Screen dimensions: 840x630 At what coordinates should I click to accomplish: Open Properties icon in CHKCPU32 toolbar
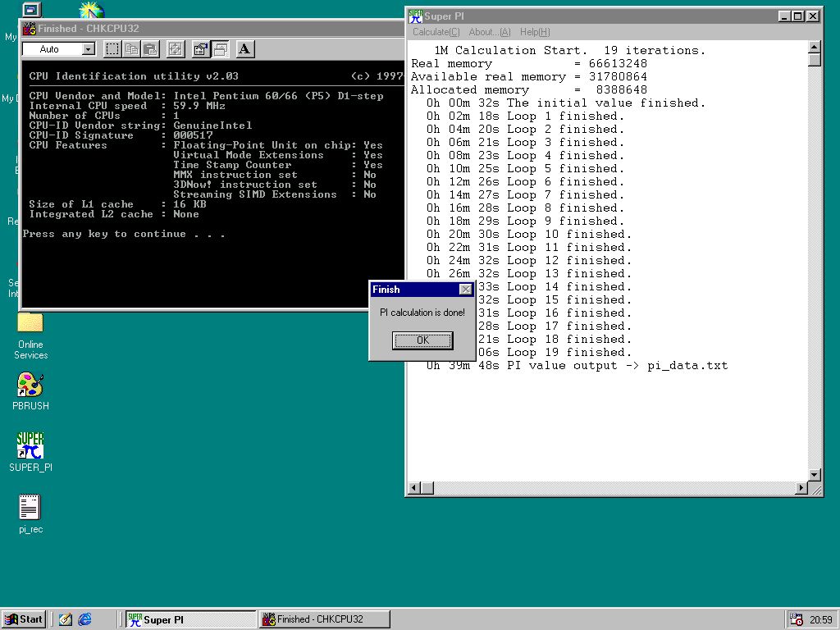pyautogui.click(x=200, y=49)
